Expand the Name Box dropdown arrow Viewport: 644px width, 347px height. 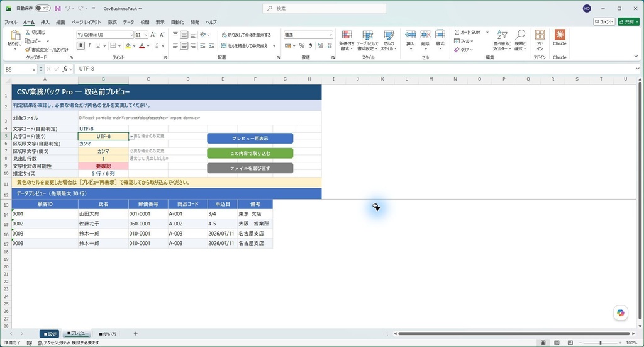click(x=34, y=69)
